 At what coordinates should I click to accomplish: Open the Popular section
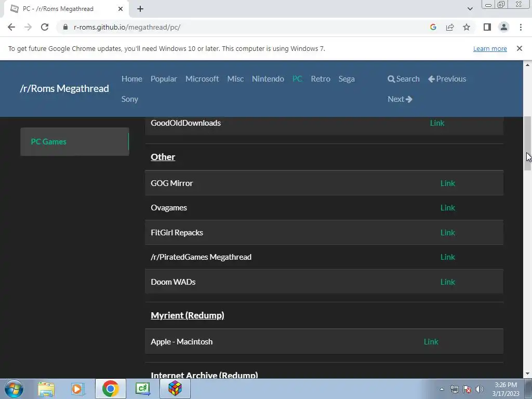pyautogui.click(x=164, y=79)
